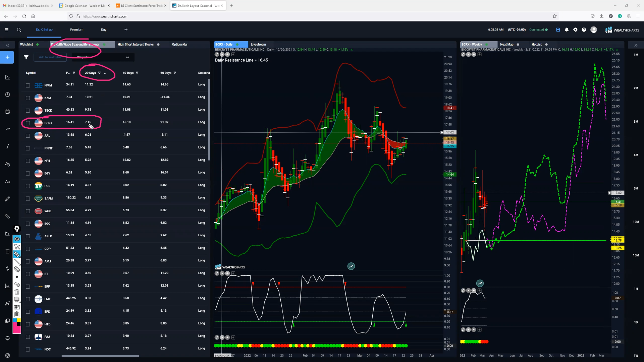Open the Heat Map tab
The height and width of the screenshot is (362, 644).
506,45
